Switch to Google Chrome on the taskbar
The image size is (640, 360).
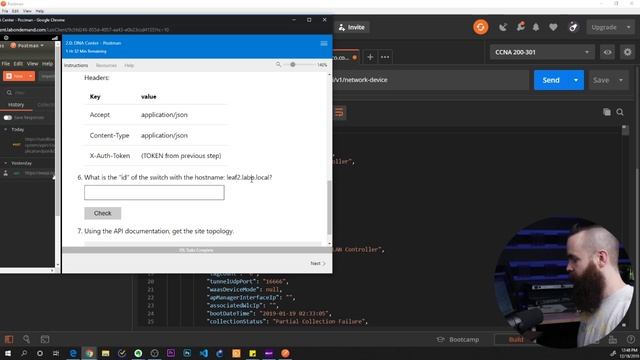coord(89,353)
